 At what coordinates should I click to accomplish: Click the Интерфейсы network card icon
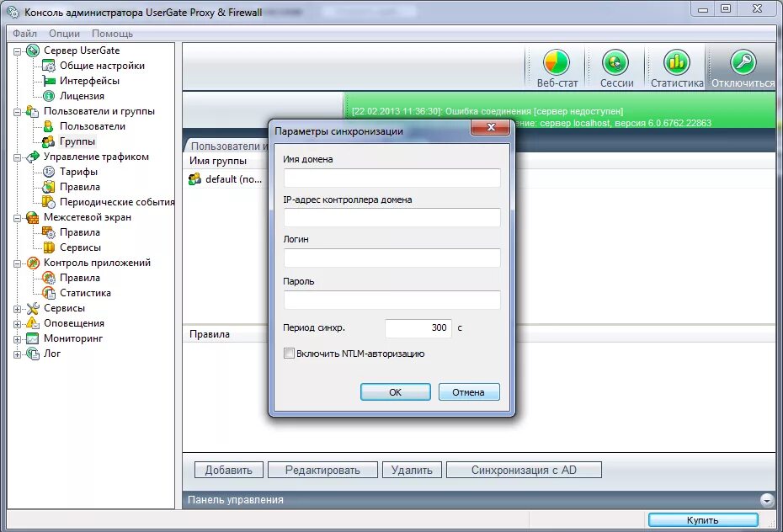[49, 81]
